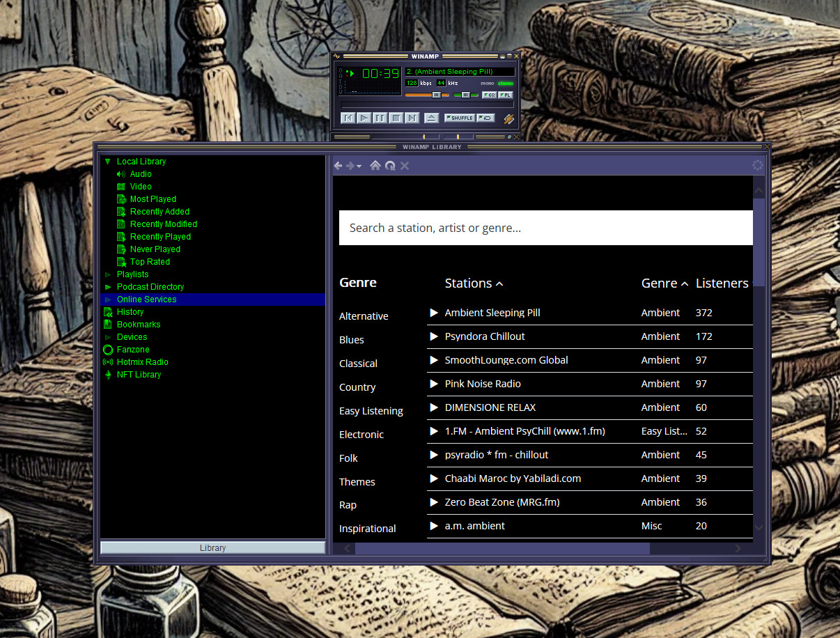Focus the station search field
This screenshot has height=638, width=840.
[x=546, y=228]
